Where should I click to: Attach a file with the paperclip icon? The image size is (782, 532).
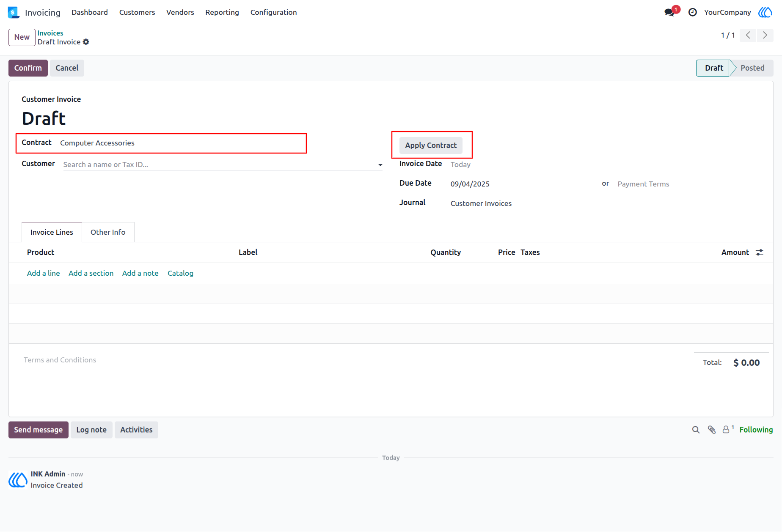(x=712, y=430)
